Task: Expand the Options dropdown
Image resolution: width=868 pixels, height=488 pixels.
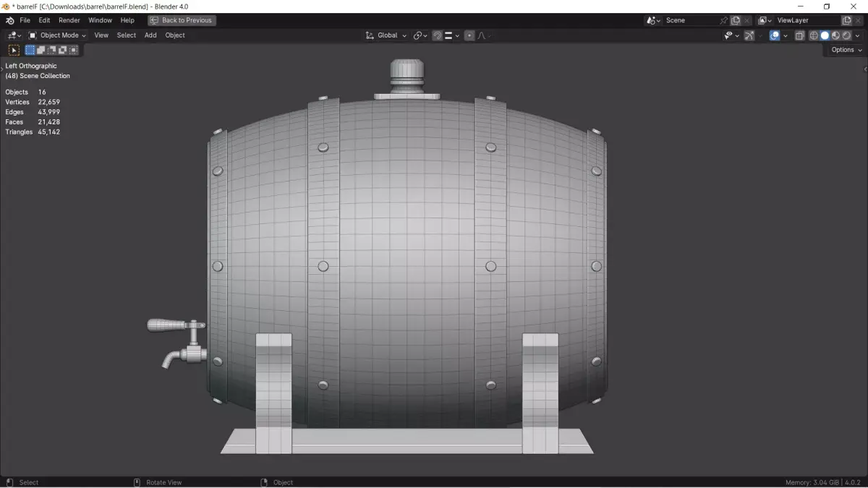Action: pyautogui.click(x=846, y=50)
